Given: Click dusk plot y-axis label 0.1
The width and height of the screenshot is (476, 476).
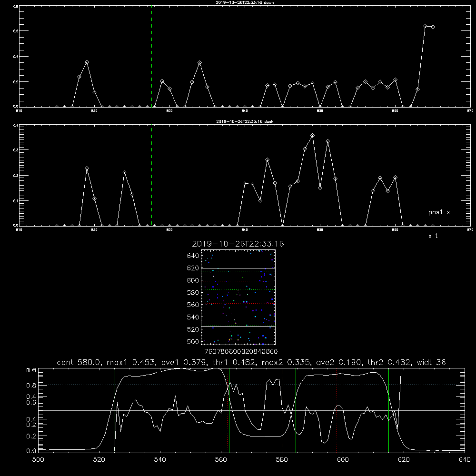Looking at the screenshot, I should pyautogui.click(x=16, y=201).
